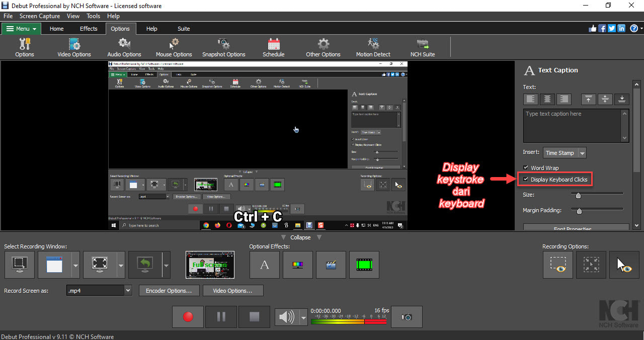Launch NCH Suite from the toolbar
The image size is (644, 340).
(x=423, y=47)
